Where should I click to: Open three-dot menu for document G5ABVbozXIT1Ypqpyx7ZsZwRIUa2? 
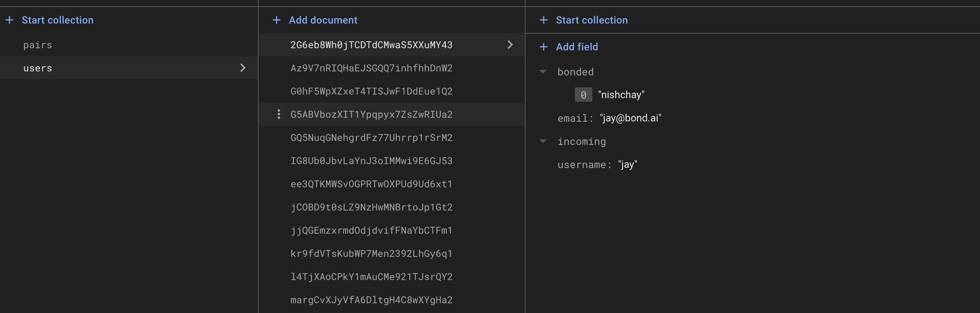point(279,114)
